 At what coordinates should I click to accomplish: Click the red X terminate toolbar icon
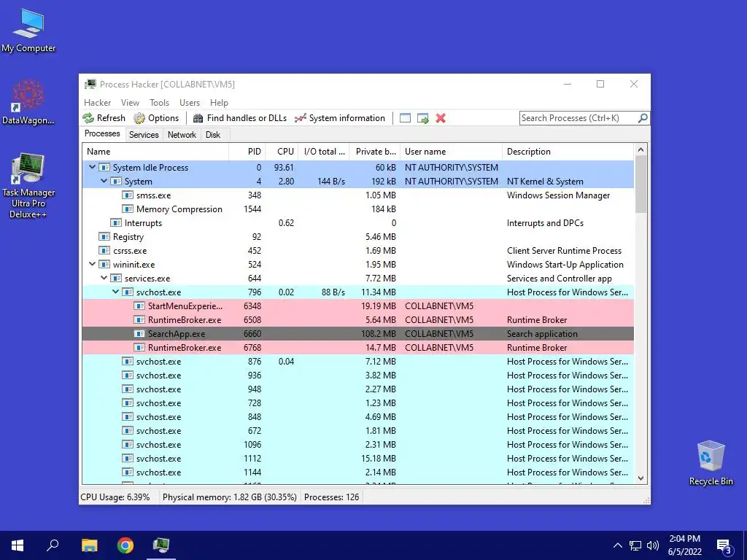pos(441,118)
